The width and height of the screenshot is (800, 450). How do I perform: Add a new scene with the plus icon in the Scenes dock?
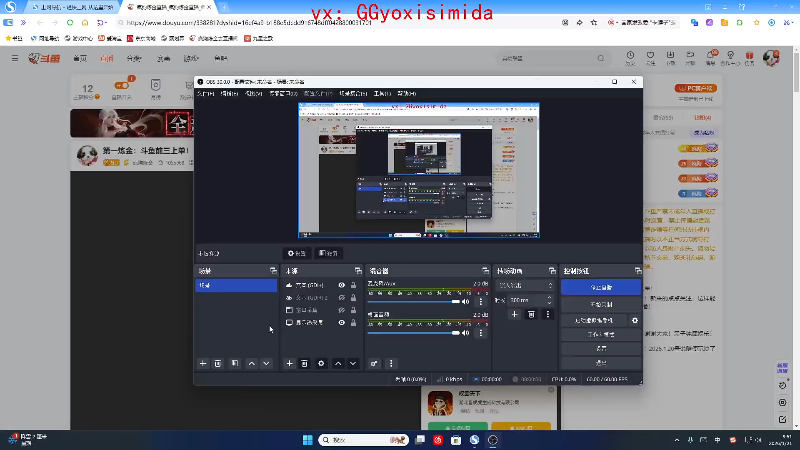203,363
